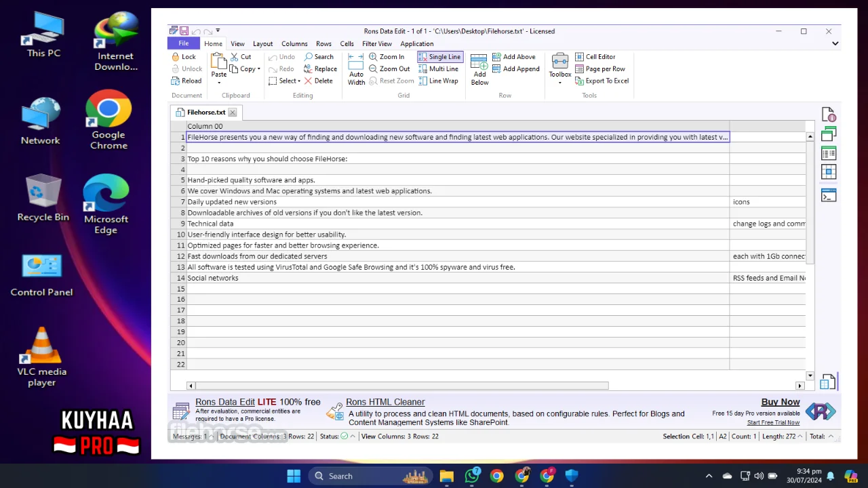
Task: Click the vertical scrollbar thumb
Action: click(x=810, y=203)
